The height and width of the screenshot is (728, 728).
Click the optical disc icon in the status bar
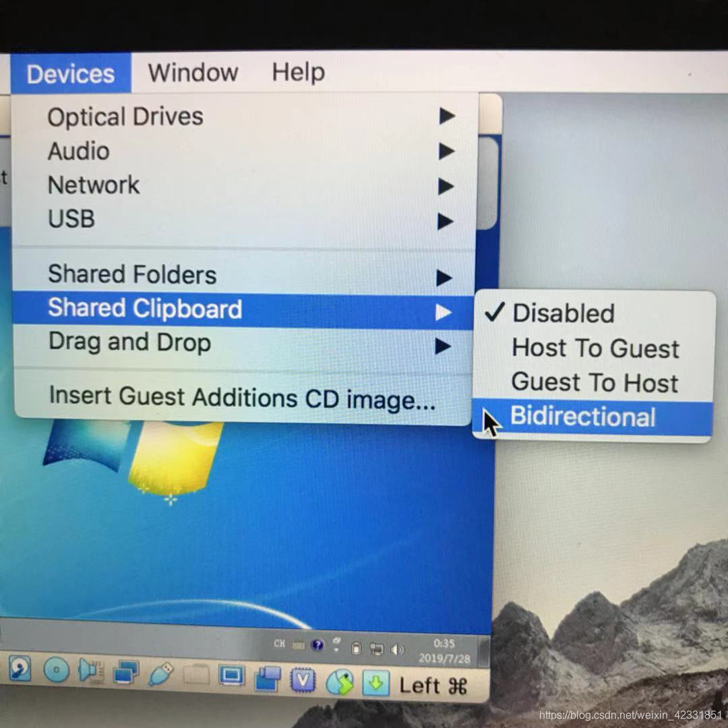(56, 670)
